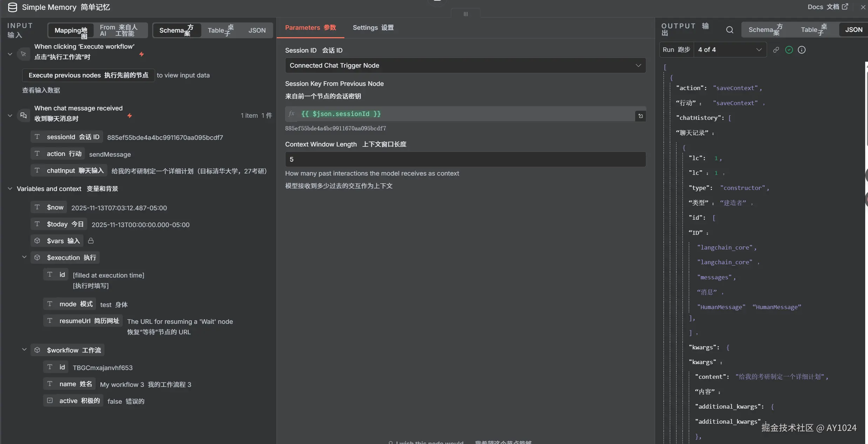Switch the input view to JSON
This screenshot has height=444, width=868.
[x=257, y=30]
